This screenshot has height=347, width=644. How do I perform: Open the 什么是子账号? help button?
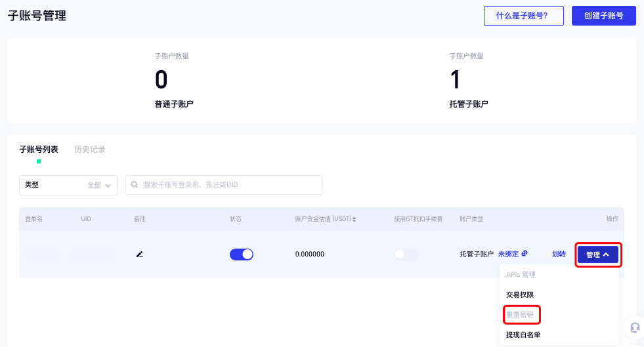tap(523, 16)
